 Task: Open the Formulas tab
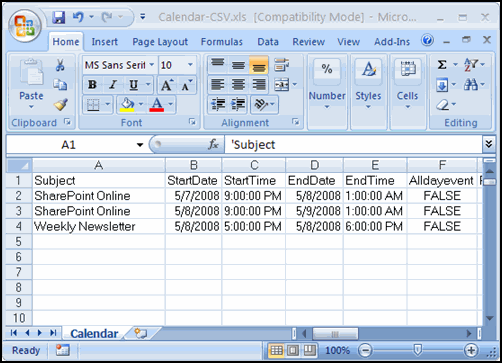222,42
